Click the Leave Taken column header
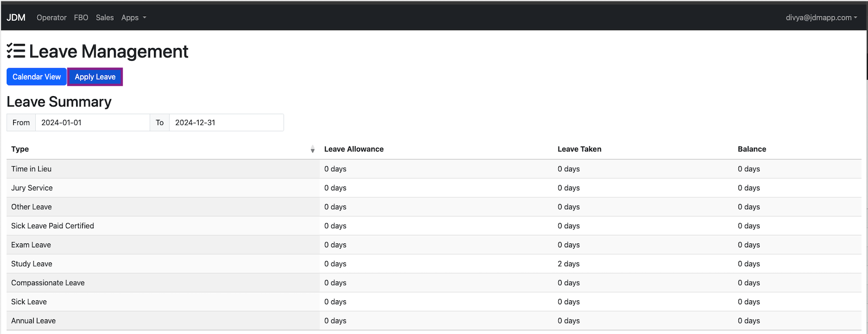 (579, 149)
